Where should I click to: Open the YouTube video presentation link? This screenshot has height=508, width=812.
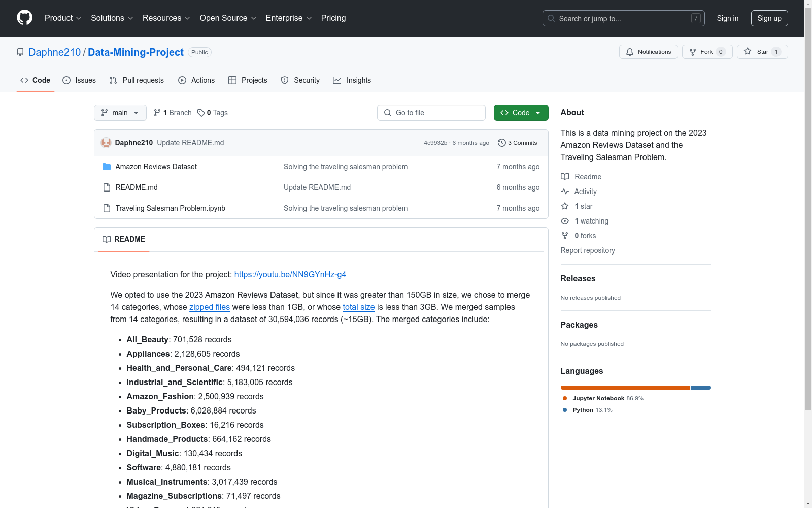click(x=290, y=274)
